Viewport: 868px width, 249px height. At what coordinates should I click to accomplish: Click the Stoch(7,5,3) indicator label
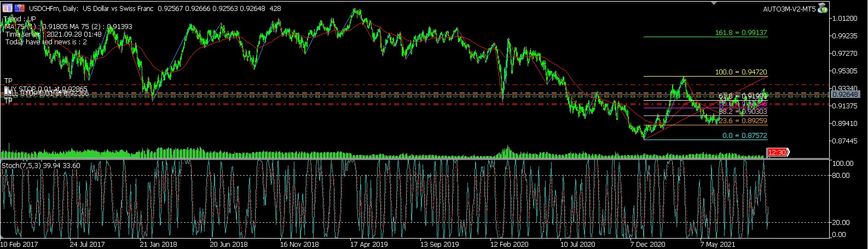tap(41, 165)
